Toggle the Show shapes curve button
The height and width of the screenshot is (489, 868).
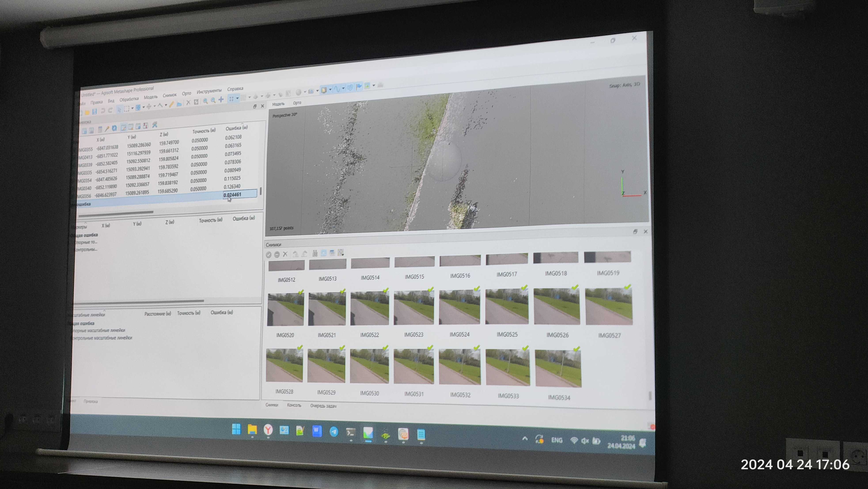pos(337,89)
